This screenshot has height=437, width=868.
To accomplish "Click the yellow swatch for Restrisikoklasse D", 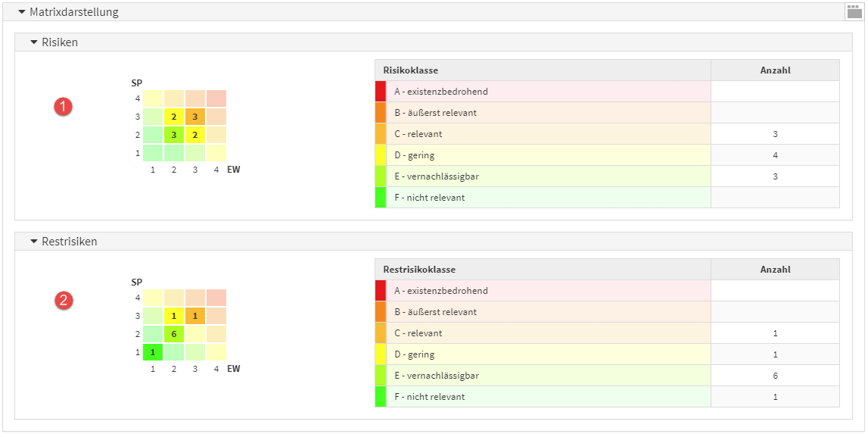I will (x=381, y=354).
